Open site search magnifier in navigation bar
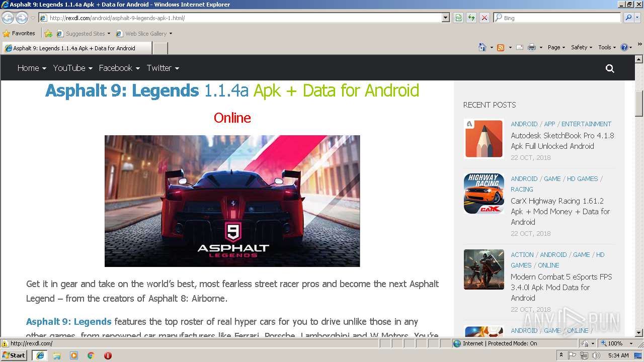The height and width of the screenshot is (362, 644). point(610,68)
